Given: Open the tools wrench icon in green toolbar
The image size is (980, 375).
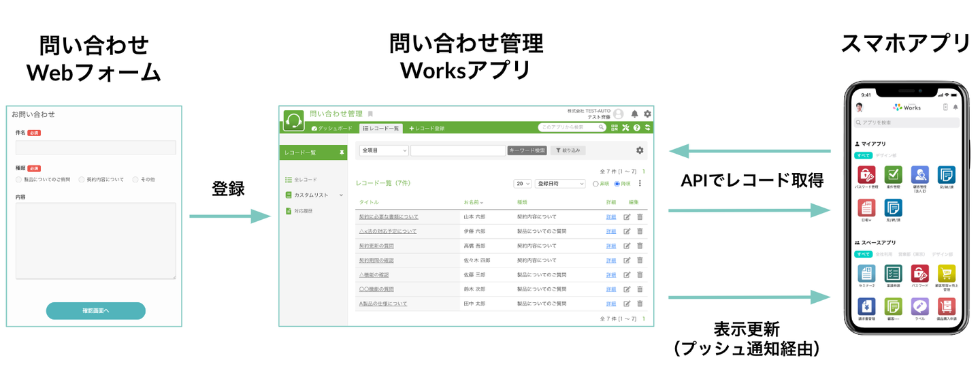Looking at the screenshot, I should (x=625, y=127).
